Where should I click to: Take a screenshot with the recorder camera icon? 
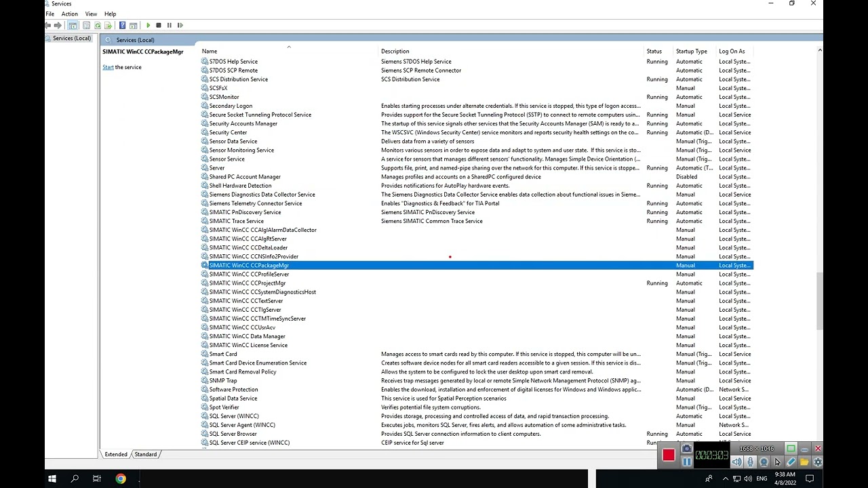point(687,449)
